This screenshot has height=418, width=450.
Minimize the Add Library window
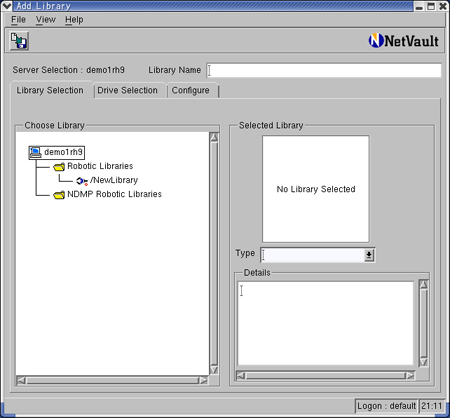click(x=419, y=6)
